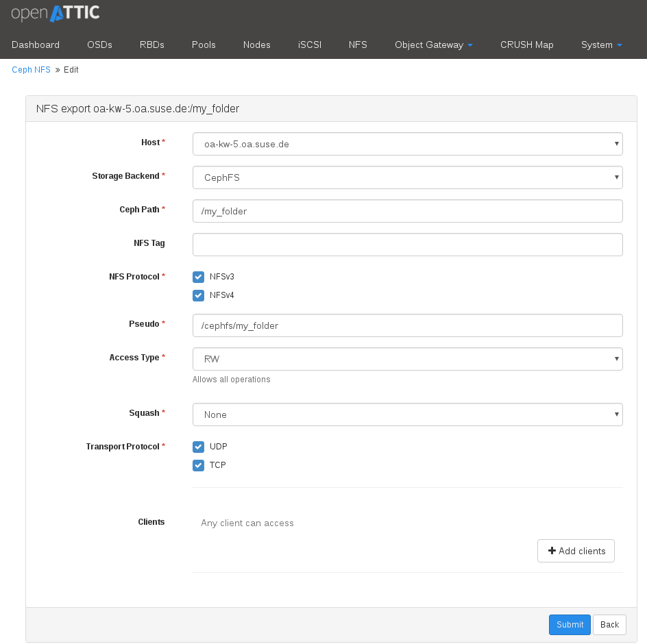The height and width of the screenshot is (644, 647).
Task: Open the Nodes page
Action: pyautogui.click(x=256, y=45)
